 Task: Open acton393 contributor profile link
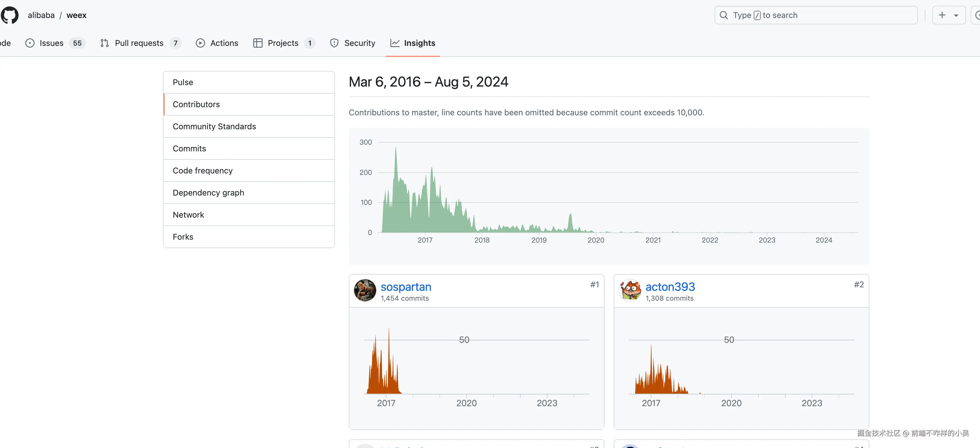(x=670, y=287)
